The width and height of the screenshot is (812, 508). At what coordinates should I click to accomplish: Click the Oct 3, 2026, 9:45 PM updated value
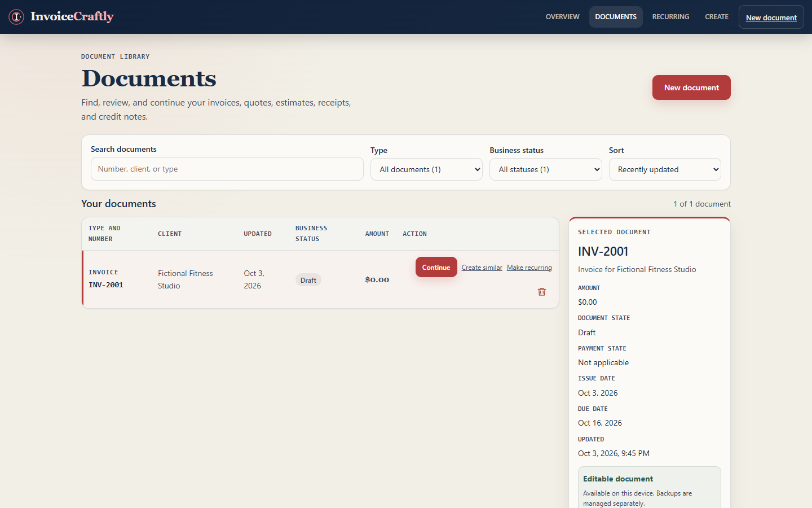pyautogui.click(x=614, y=453)
